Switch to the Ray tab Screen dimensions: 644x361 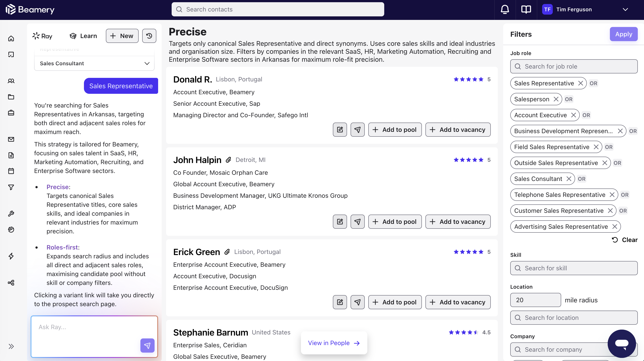click(x=42, y=36)
